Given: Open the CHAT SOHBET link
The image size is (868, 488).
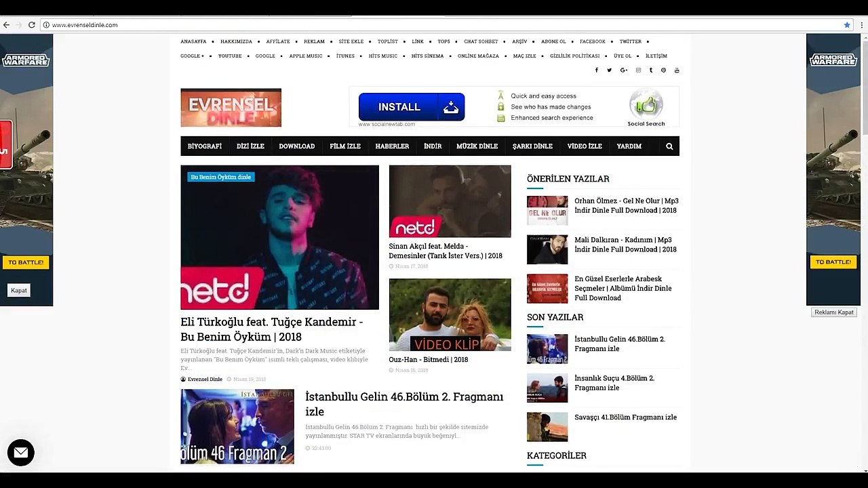Looking at the screenshot, I should tap(481, 42).
